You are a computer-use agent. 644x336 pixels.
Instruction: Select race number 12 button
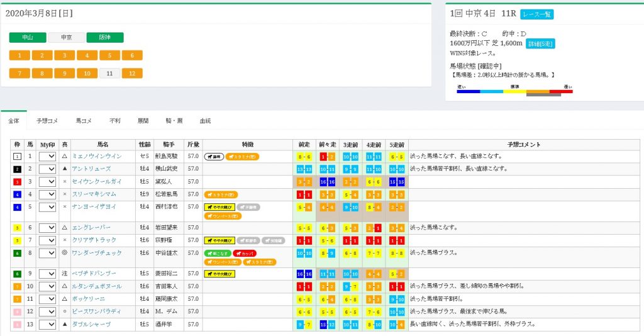[x=132, y=73]
